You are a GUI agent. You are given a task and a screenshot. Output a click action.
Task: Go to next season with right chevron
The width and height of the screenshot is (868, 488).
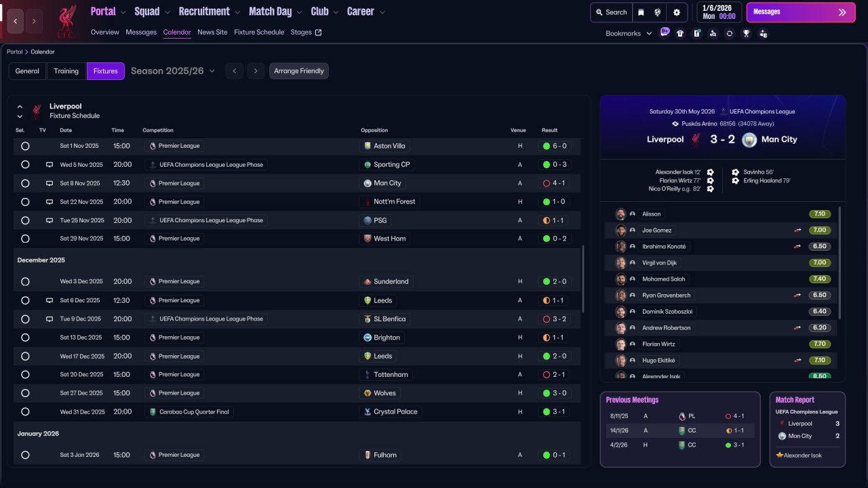[255, 71]
